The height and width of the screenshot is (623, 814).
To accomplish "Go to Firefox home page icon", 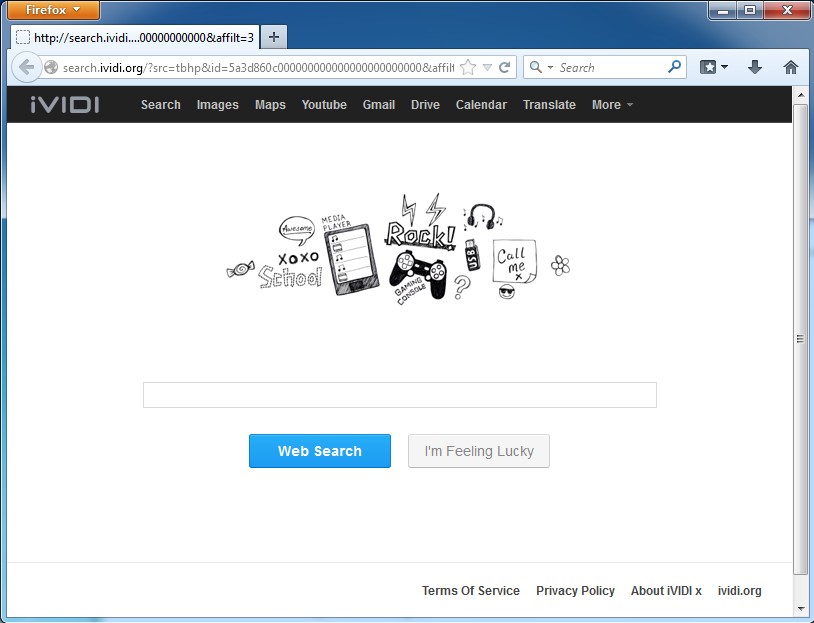I will pyautogui.click(x=791, y=67).
